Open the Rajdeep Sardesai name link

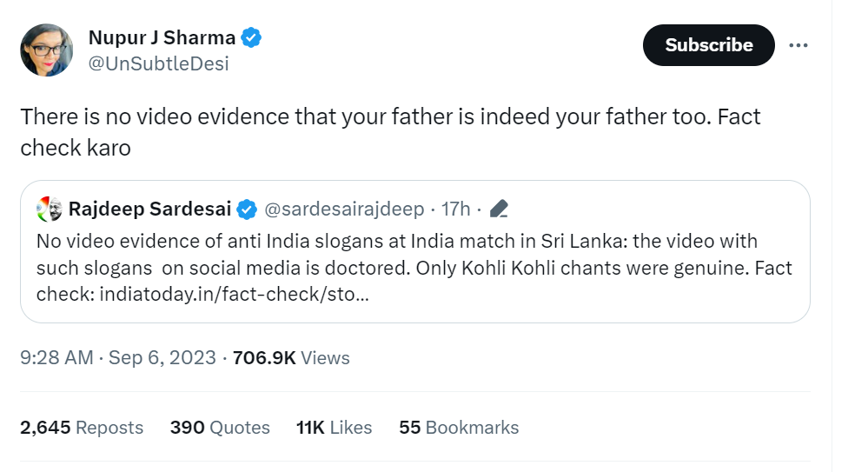(149, 209)
